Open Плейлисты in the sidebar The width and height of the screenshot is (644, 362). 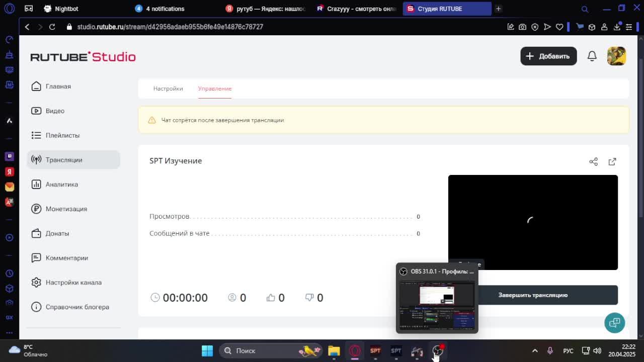[x=73, y=135]
